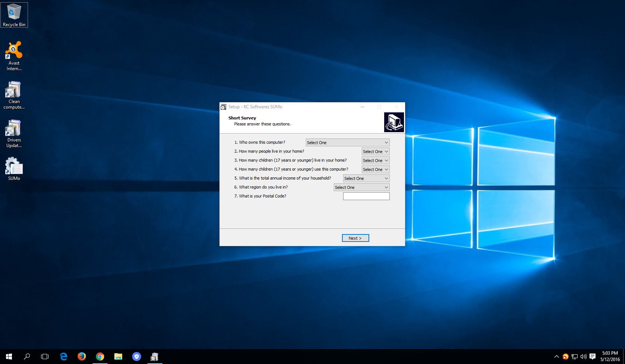Viewport: 625px width, 364px height.
Task: Switch to Google Chrome in taskbar
Action: [100, 357]
